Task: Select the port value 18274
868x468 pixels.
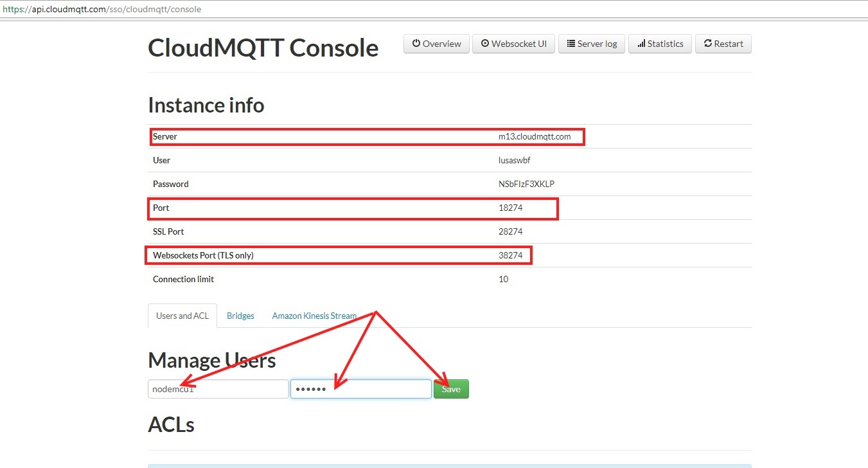Action: click(510, 208)
